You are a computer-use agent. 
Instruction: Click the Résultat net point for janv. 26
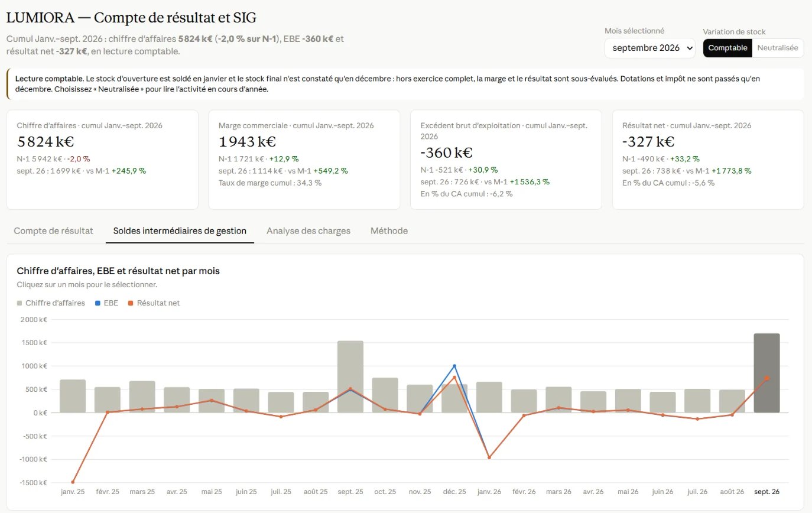(x=489, y=457)
